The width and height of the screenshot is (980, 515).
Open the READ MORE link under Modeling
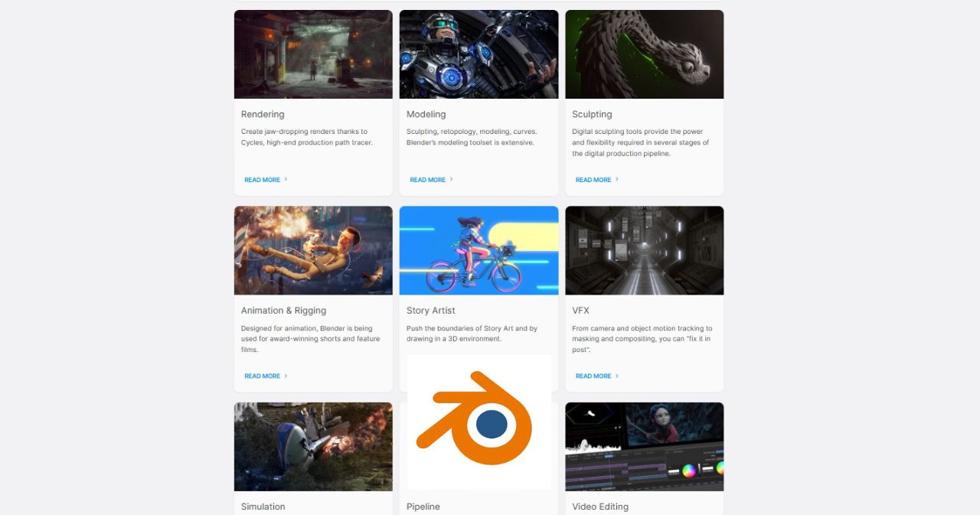tap(428, 180)
